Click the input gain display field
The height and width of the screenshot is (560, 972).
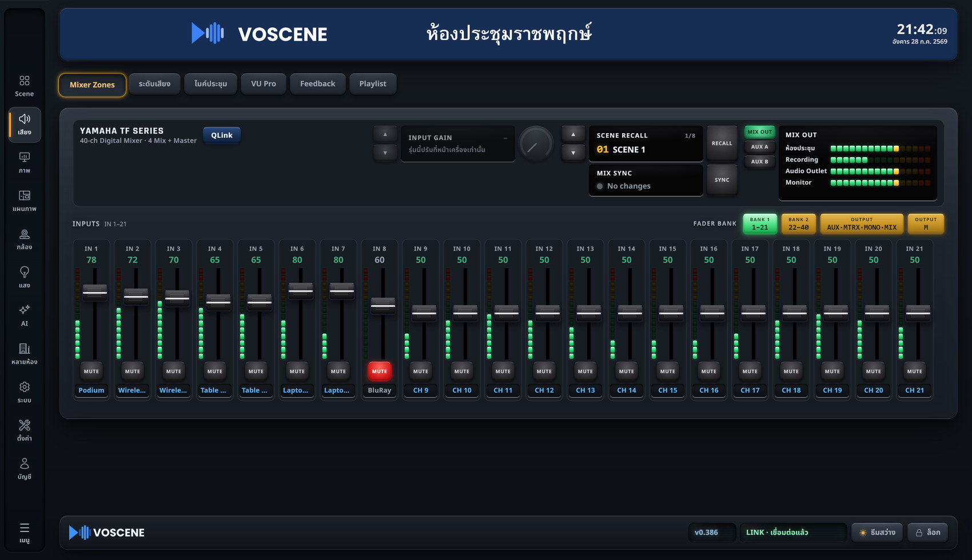pos(458,144)
